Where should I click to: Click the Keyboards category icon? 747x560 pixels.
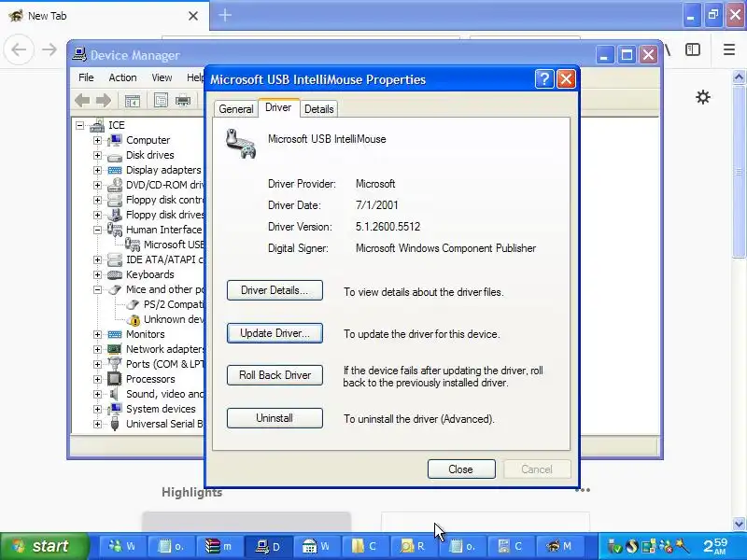114,274
